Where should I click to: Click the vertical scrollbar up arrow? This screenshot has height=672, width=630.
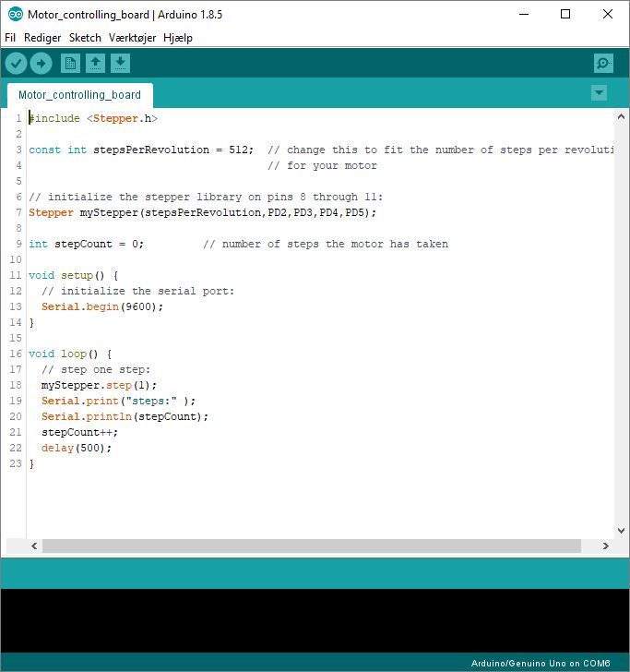tap(621, 116)
